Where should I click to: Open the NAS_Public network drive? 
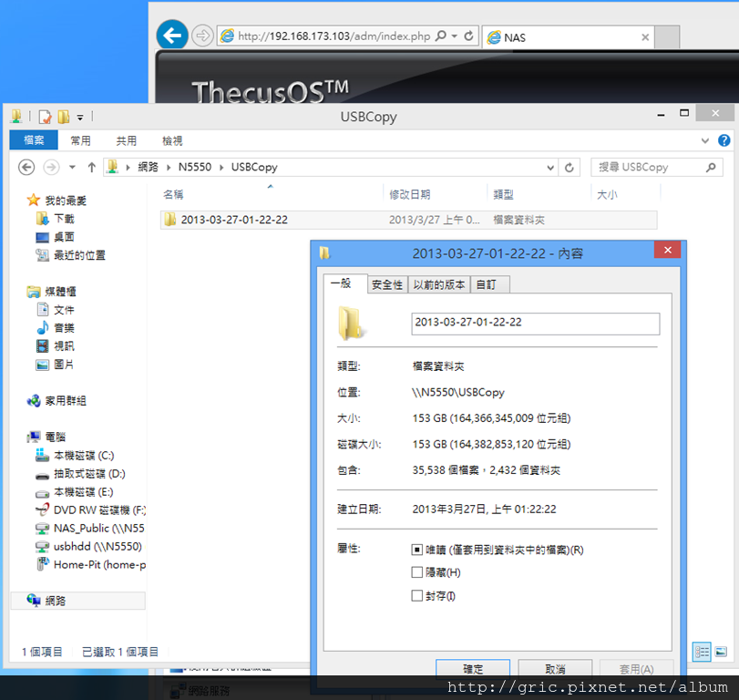[x=99, y=528]
